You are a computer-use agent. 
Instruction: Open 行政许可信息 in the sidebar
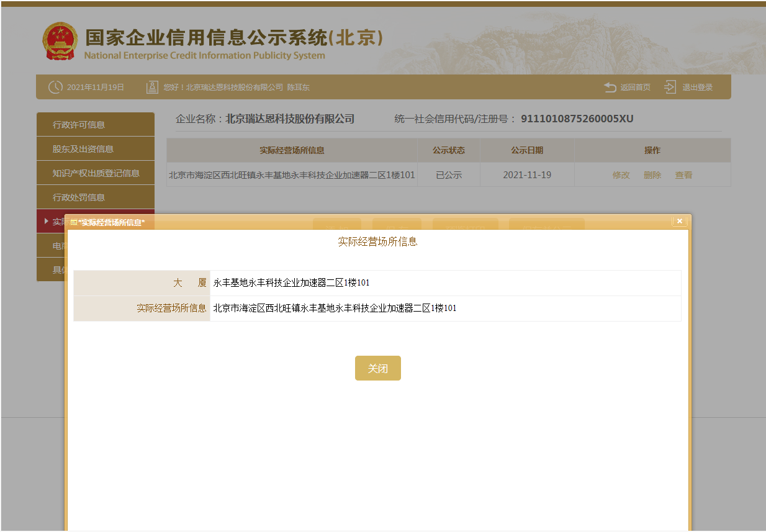96,125
